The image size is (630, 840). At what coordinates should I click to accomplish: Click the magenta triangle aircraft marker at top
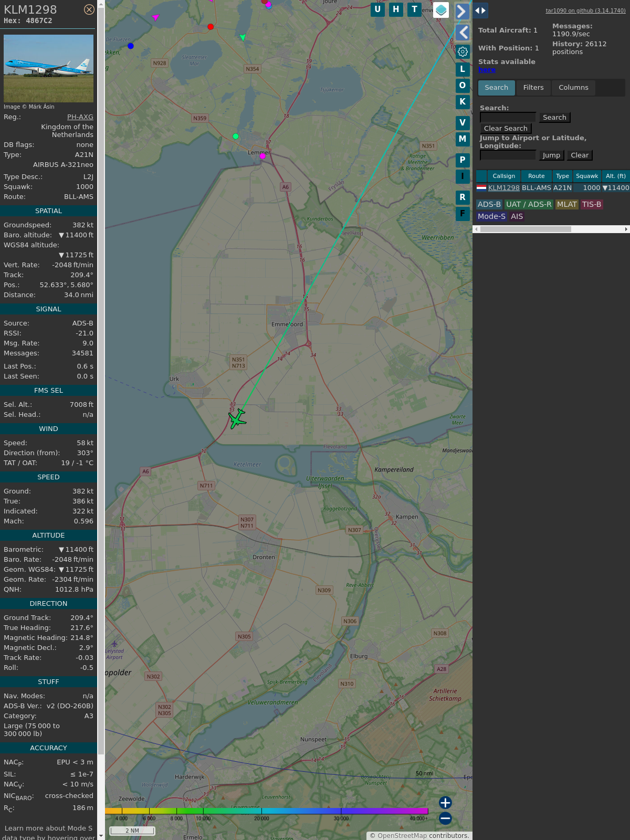155,17
